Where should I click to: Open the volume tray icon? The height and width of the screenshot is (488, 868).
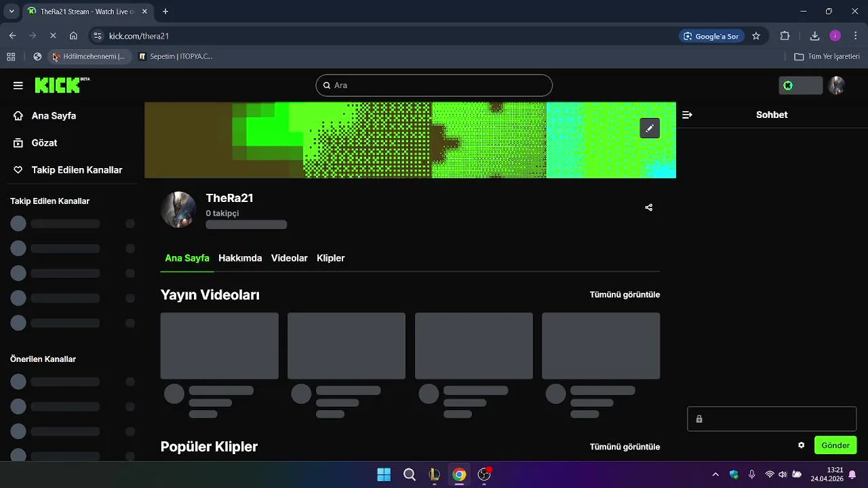click(783, 474)
